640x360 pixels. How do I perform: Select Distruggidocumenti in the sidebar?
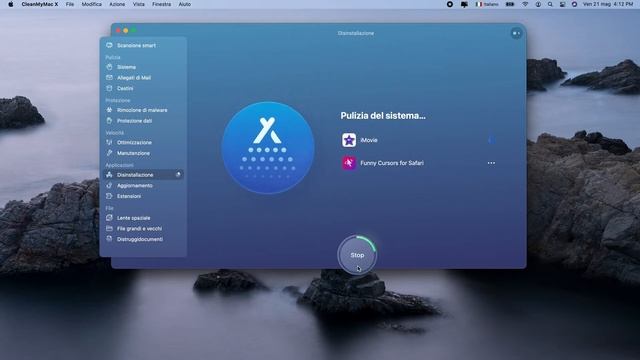click(143, 239)
